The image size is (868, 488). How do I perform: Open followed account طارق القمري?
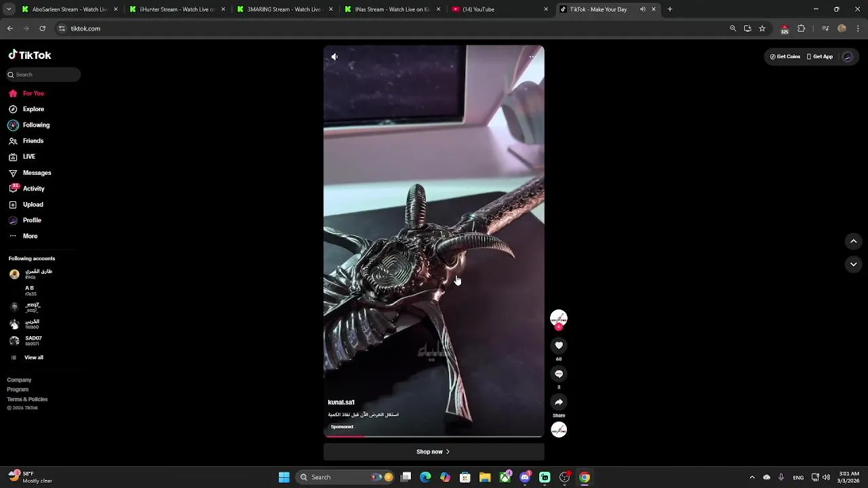click(31, 274)
